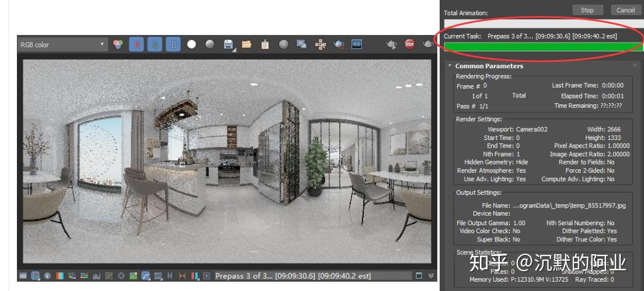Image resolution: width=644 pixels, height=291 pixels.
Task: Copy render to clipboard icon
Action: [265, 44]
